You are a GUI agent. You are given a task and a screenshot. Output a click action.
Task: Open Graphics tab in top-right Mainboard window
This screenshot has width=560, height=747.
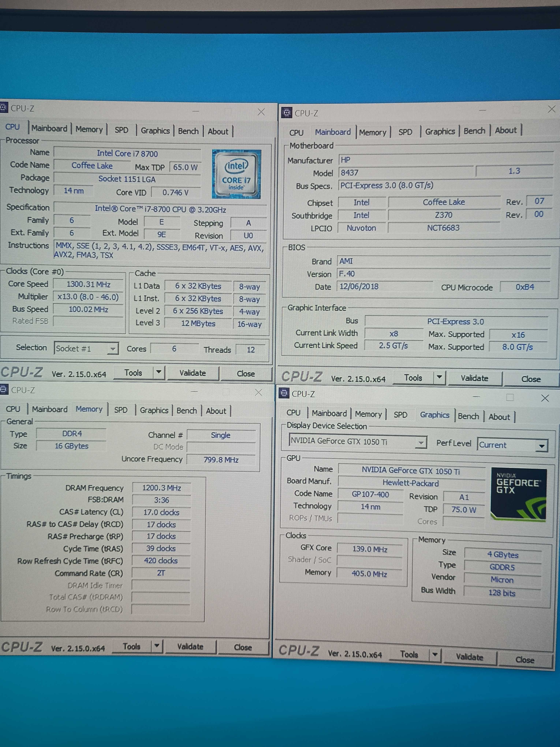pos(440,131)
